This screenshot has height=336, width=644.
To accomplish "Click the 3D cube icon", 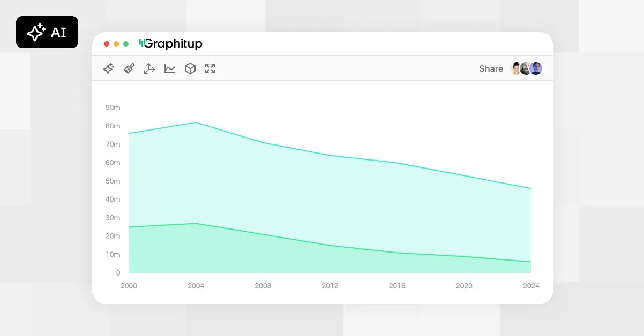I will tap(190, 68).
